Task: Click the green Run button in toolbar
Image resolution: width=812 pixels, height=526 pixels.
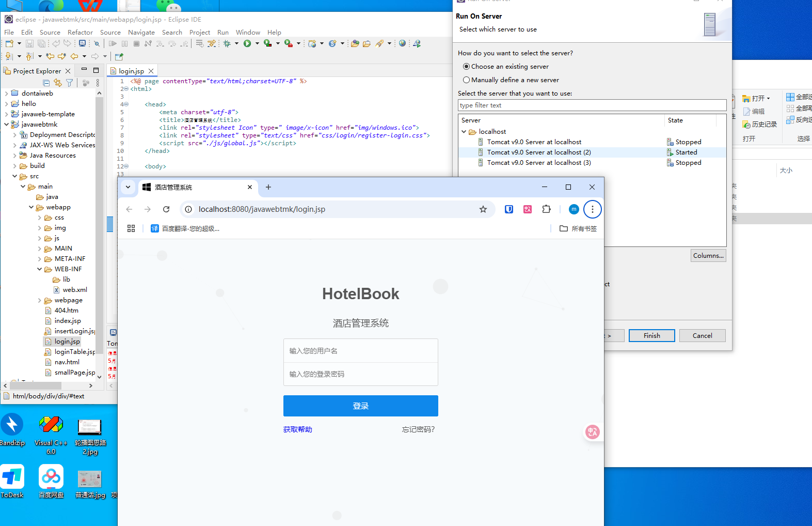Action: (247, 43)
